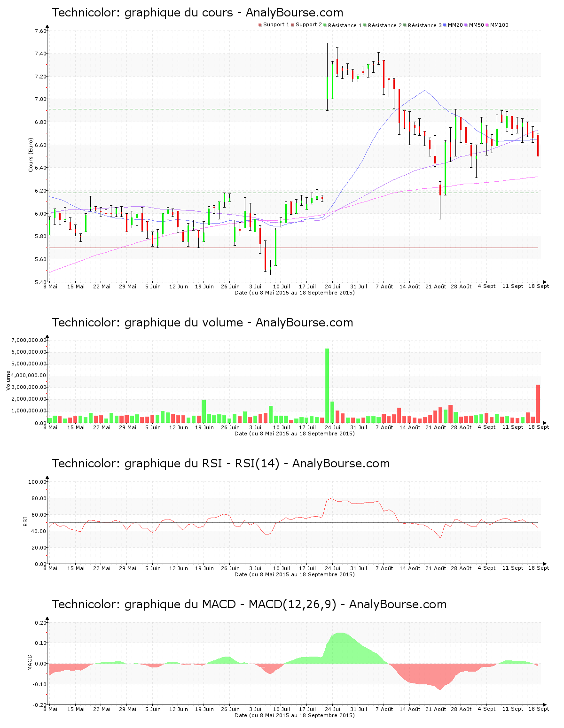Click the last red volume bar at 18 Sept

538,403
